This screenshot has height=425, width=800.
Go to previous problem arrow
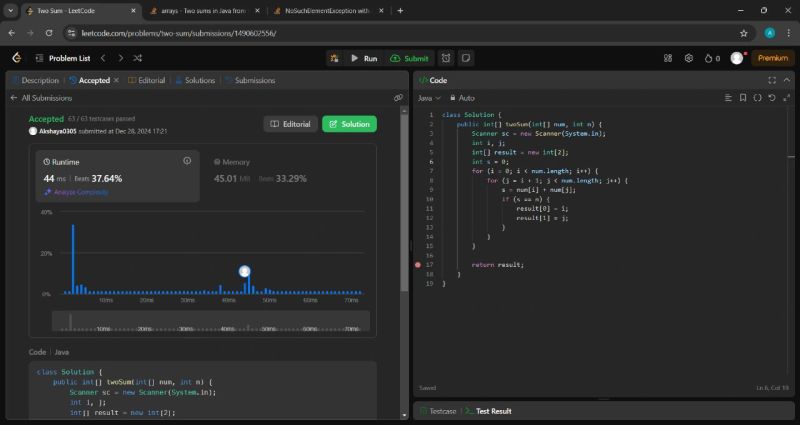click(103, 58)
